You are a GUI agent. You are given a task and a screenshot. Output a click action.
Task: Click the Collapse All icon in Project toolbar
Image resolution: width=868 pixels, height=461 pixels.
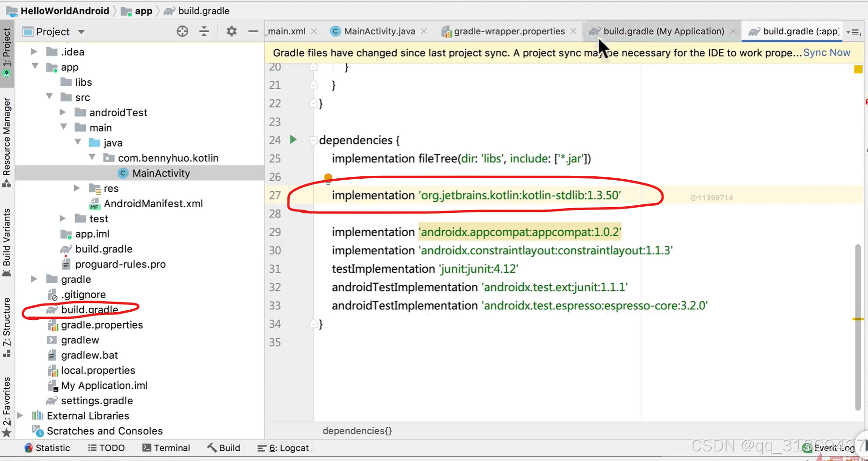coord(204,31)
